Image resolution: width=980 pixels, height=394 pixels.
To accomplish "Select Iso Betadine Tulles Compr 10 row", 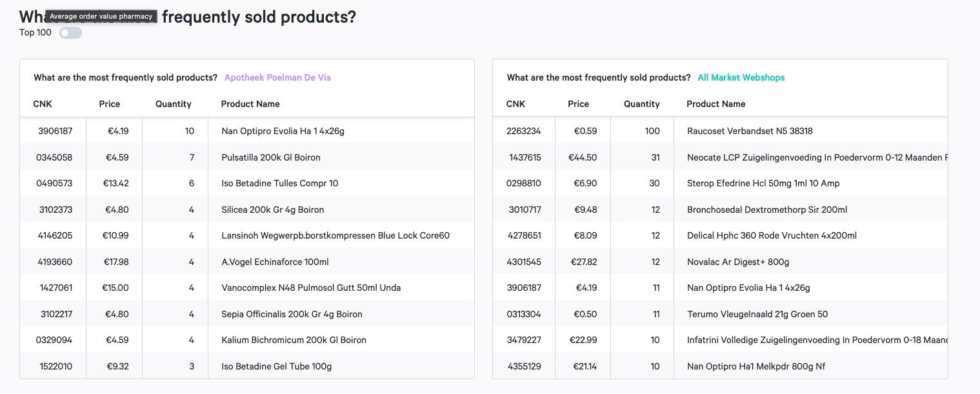I will [247, 183].
